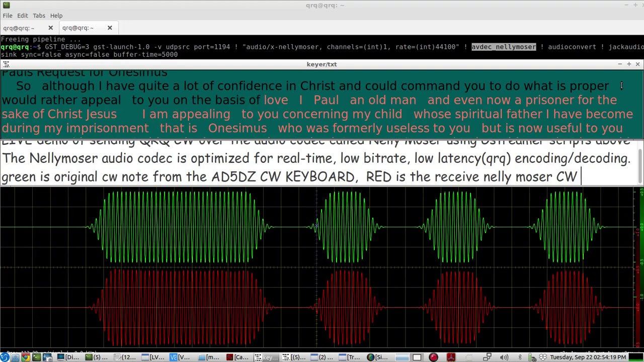Switch to the (12... taskbar window
The width and height of the screenshot is (644, 362).
[125, 357]
